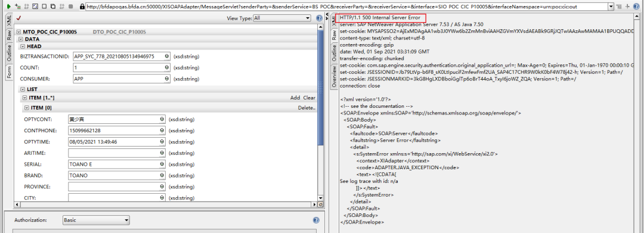Switch to request Raw tab
Viewport: 644px width, 233px height.
pos(9,36)
